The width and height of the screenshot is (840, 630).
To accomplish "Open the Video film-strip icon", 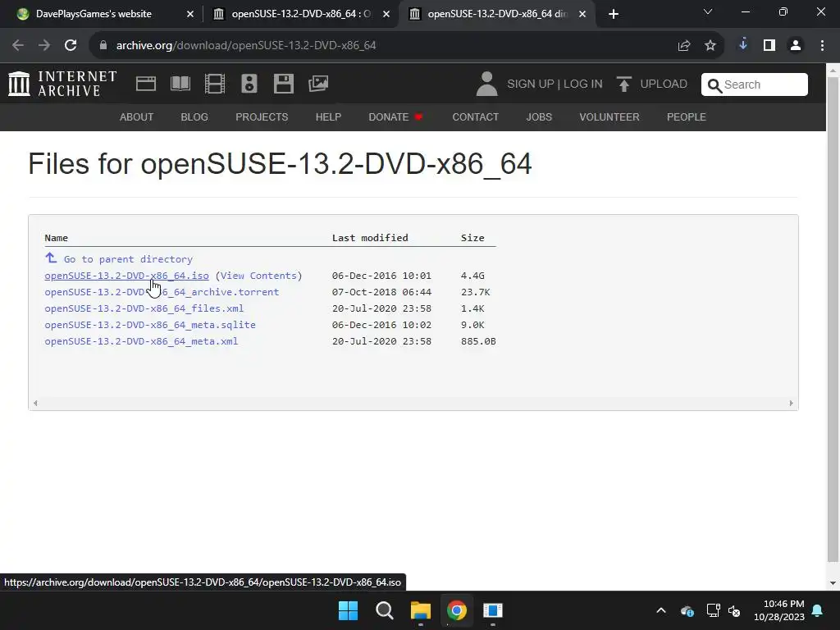I will coord(215,84).
